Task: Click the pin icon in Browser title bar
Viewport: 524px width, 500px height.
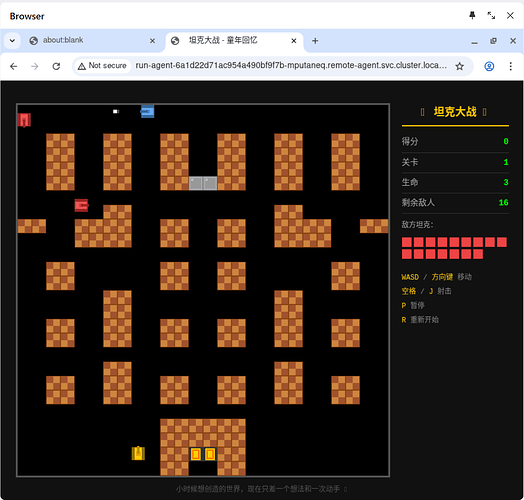Action: [472, 15]
